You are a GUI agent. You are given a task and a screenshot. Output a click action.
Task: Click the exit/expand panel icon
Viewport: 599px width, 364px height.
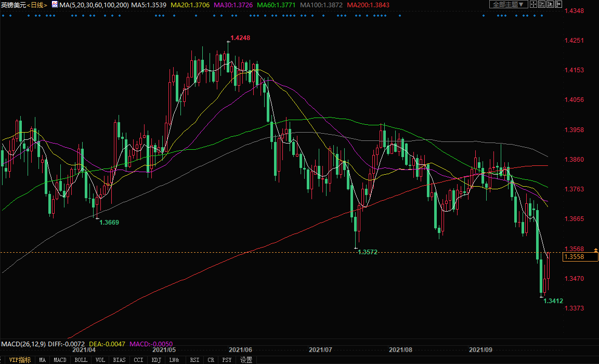pyautogui.click(x=558, y=4)
